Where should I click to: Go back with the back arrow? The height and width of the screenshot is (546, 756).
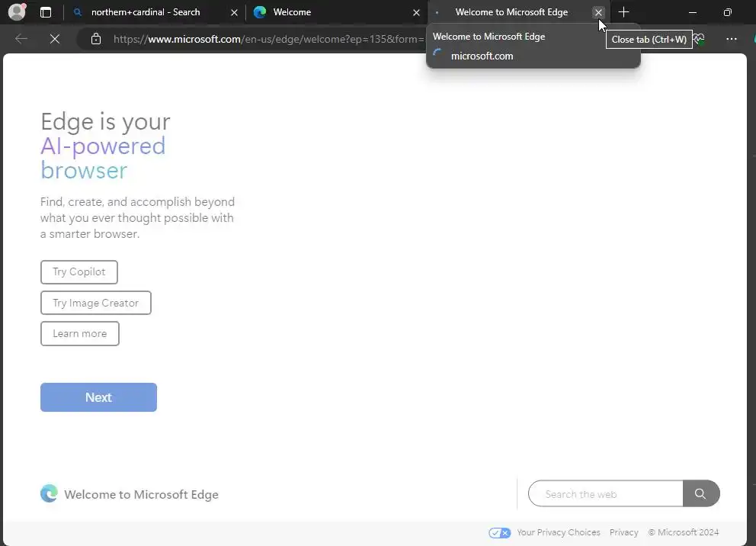pos(21,39)
